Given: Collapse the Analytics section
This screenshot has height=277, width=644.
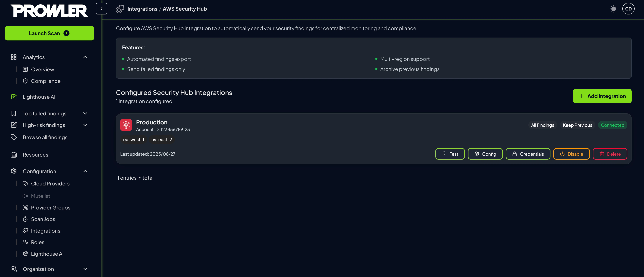Looking at the screenshot, I should (x=85, y=57).
